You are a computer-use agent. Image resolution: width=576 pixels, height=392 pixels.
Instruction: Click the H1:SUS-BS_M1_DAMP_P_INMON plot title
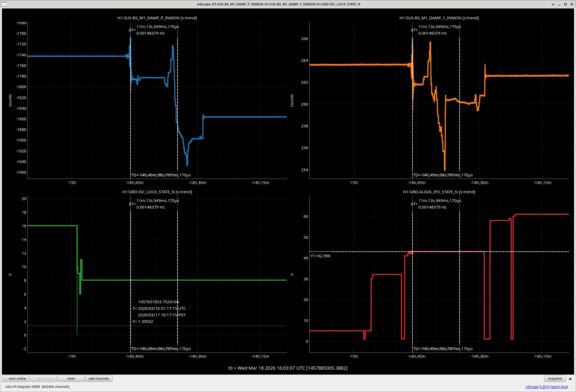(x=157, y=18)
